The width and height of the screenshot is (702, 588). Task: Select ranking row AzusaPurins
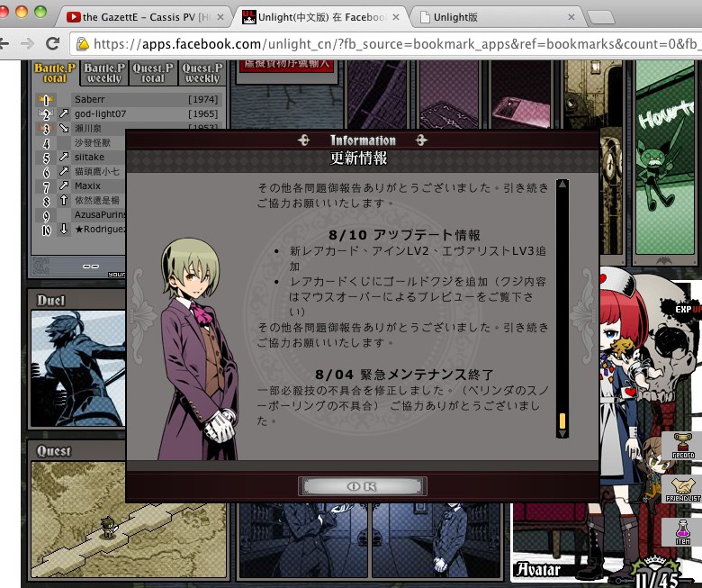click(x=81, y=215)
